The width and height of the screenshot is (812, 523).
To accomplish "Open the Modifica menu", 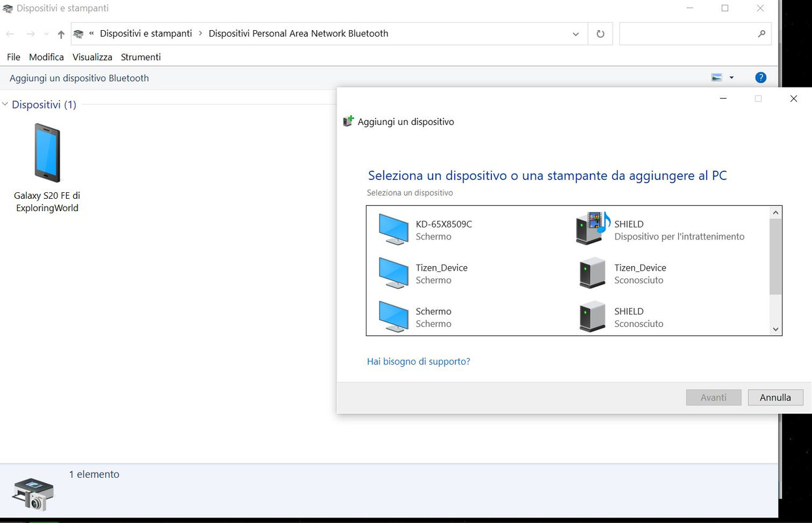I will click(46, 57).
